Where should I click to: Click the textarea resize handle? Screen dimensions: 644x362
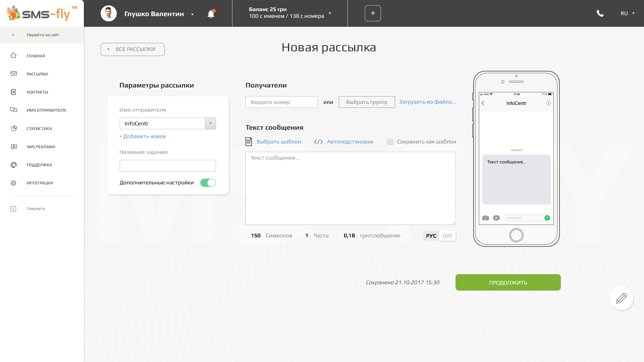click(453, 223)
